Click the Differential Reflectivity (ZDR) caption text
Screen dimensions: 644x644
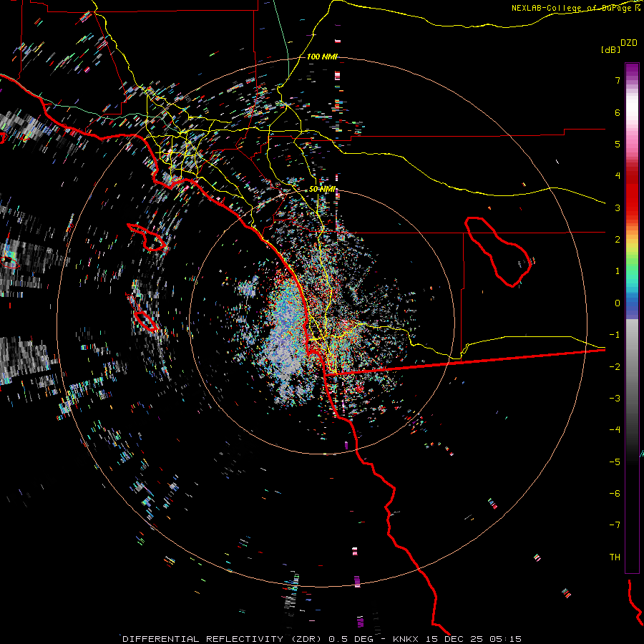pyautogui.click(x=223, y=639)
